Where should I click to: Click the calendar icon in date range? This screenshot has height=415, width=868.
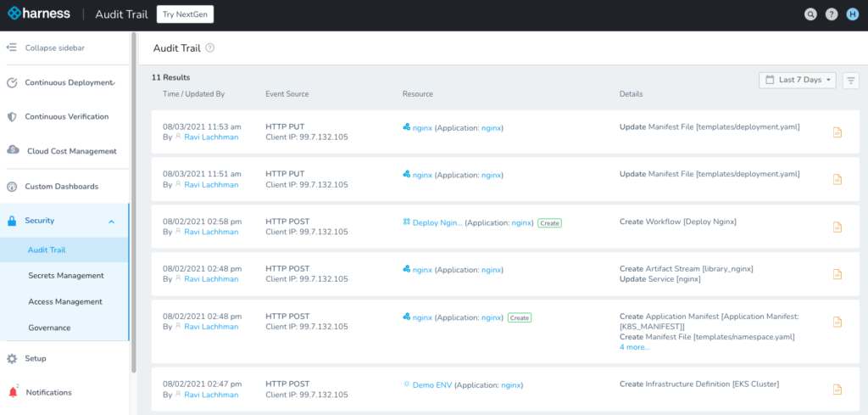(x=770, y=80)
